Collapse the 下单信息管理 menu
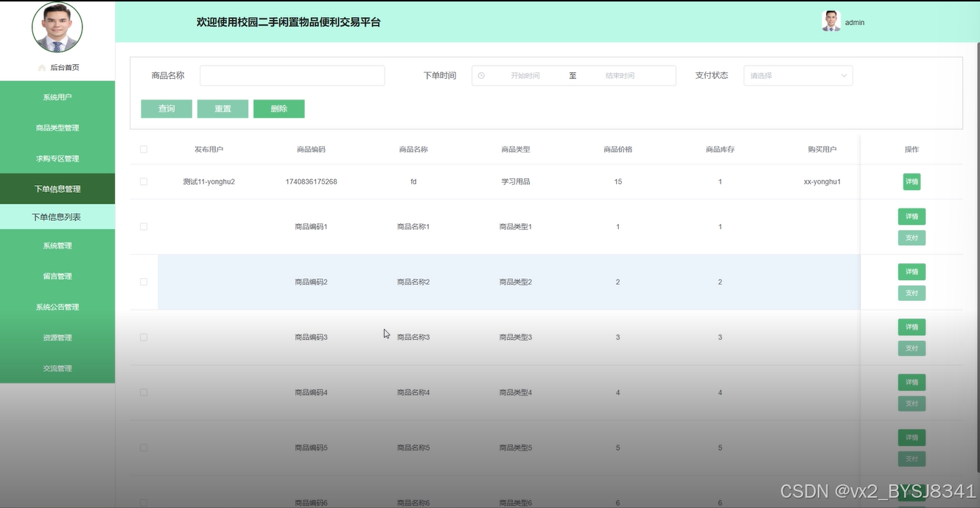980x508 pixels. pyautogui.click(x=57, y=189)
